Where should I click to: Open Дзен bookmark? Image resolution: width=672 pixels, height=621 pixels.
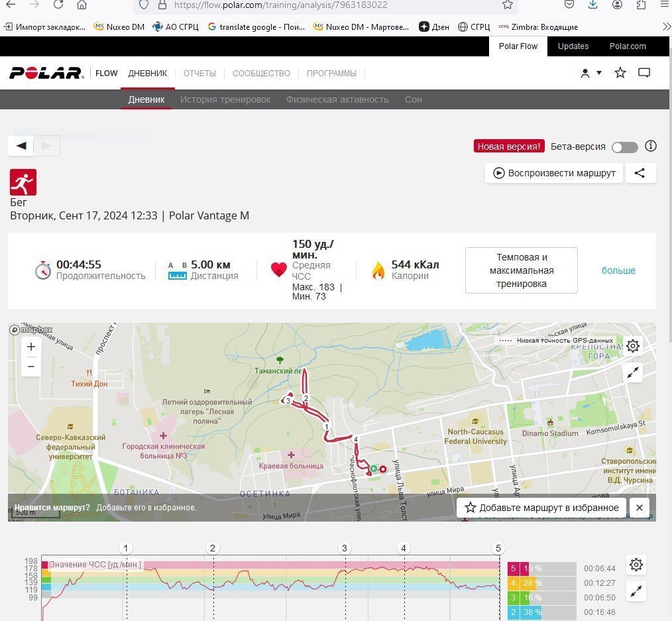[x=434, y=27]
